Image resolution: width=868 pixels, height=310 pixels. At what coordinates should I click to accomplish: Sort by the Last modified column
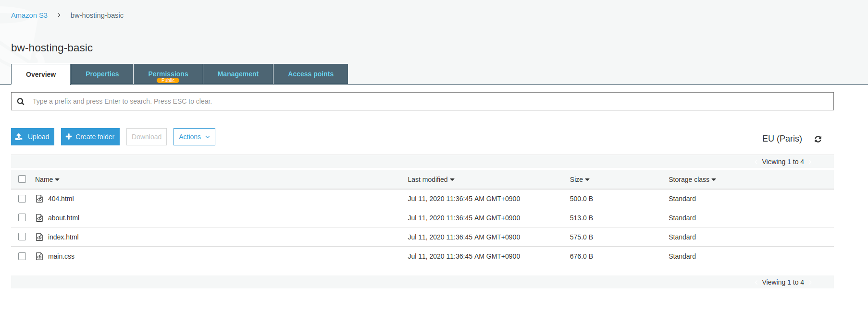[431, 179]
